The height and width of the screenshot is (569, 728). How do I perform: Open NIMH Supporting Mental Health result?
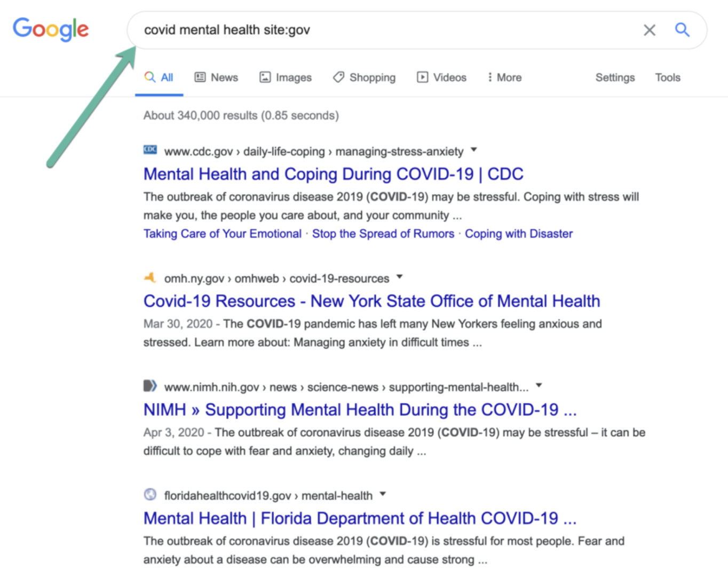(x=360, y=410)
